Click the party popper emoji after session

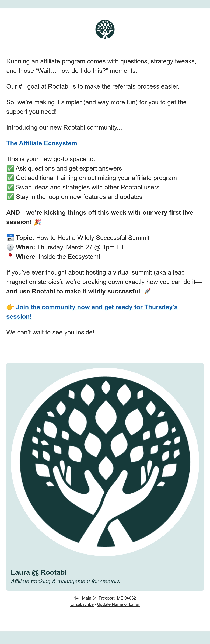point(37,222)
